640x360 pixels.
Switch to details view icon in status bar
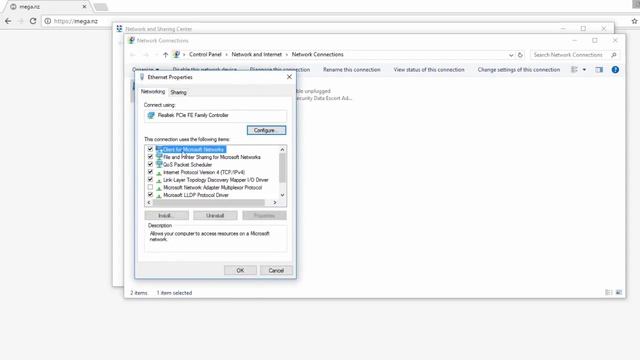[x=609, y=292]
